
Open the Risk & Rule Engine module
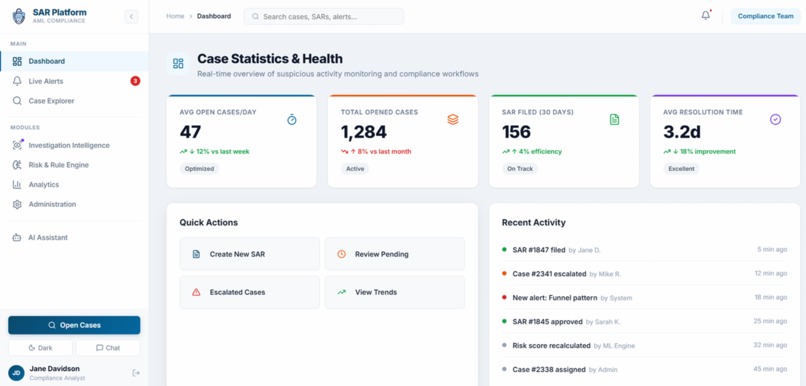pos(74,165)
